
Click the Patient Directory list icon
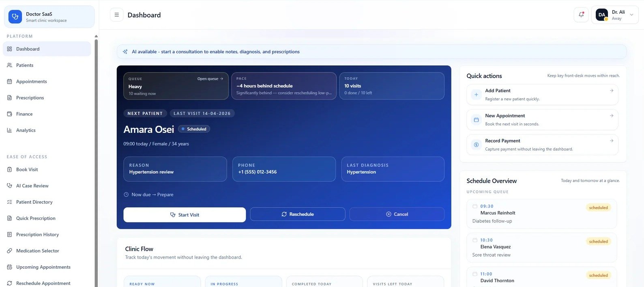tap(9, 202)
